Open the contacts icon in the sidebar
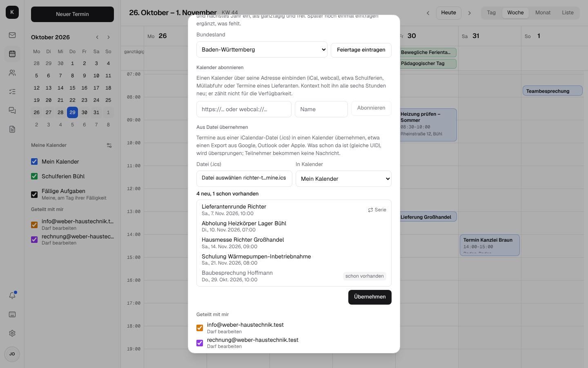The height and width of the screenshot is (368, 588). point(12,73)
